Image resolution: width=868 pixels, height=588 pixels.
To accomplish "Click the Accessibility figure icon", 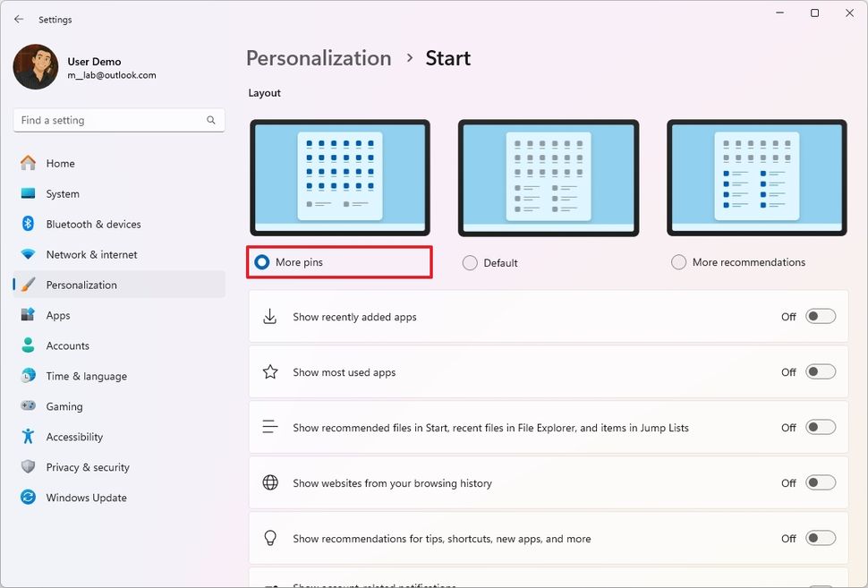I will [29, 437].
